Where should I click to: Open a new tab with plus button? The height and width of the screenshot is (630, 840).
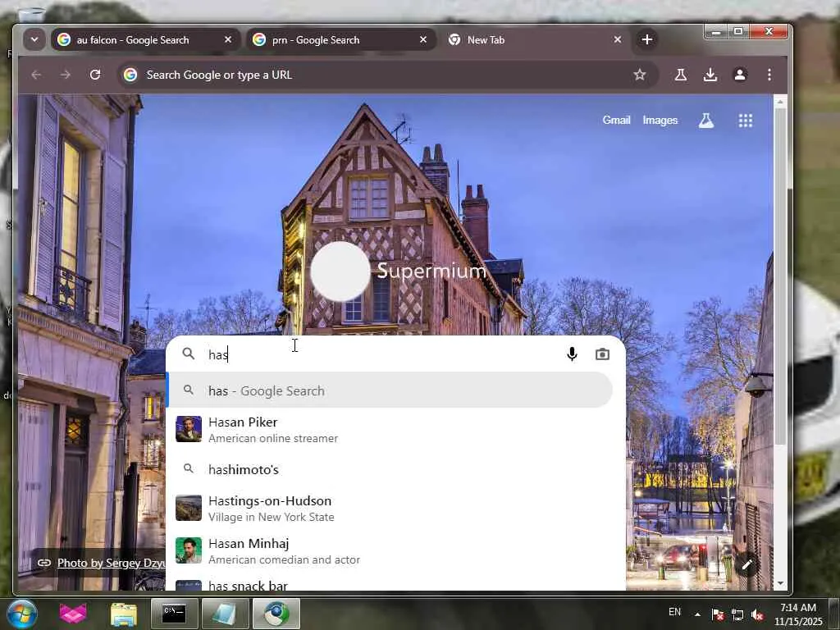point(647,39)
